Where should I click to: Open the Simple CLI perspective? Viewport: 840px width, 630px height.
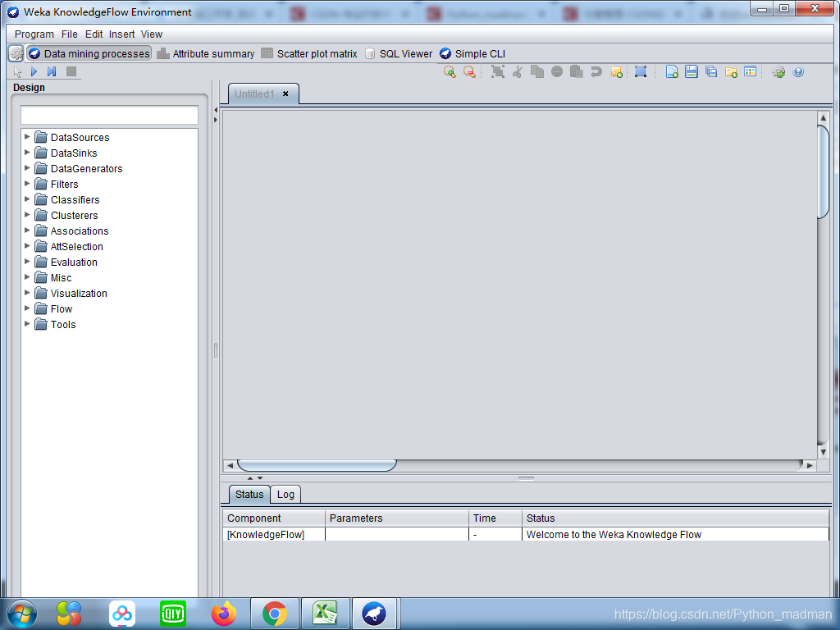[472, 53]
